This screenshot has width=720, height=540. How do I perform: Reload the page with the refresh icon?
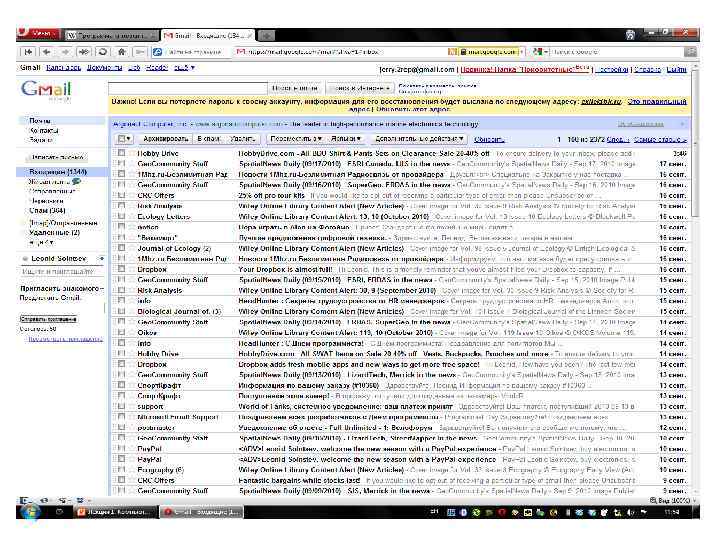[x=103, y=52]
